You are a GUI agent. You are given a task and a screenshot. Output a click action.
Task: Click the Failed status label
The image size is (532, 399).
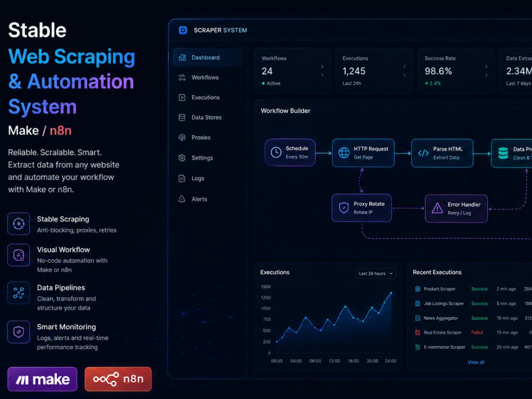[x=477, y=332]
